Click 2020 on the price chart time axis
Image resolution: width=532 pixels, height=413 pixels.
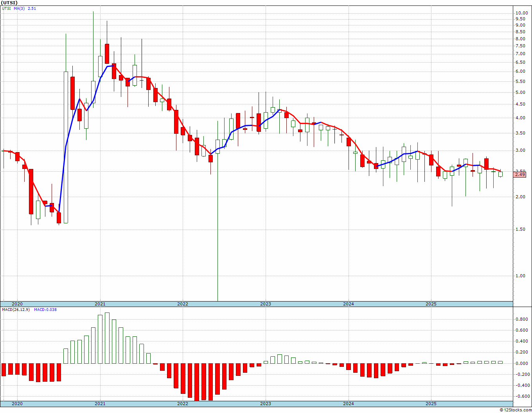pyautogui.click(x=17, y=304)
